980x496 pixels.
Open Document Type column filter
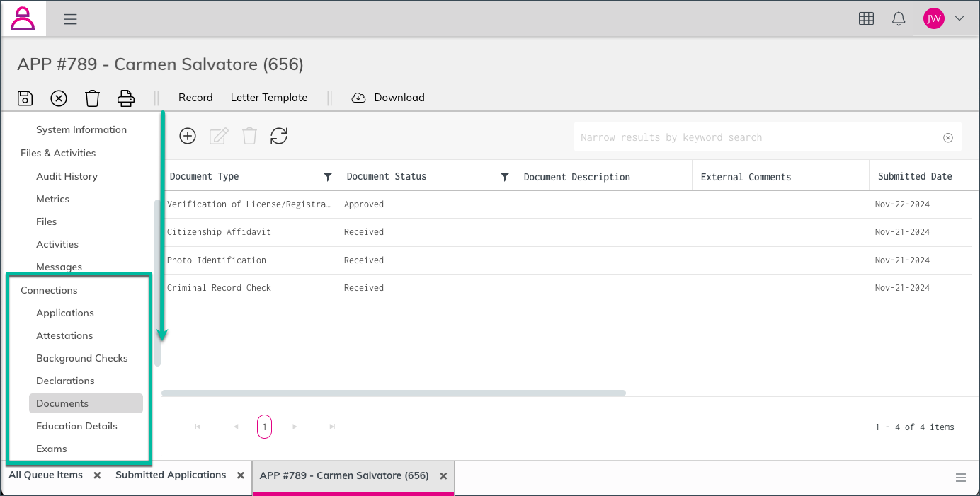coord(328,177)
